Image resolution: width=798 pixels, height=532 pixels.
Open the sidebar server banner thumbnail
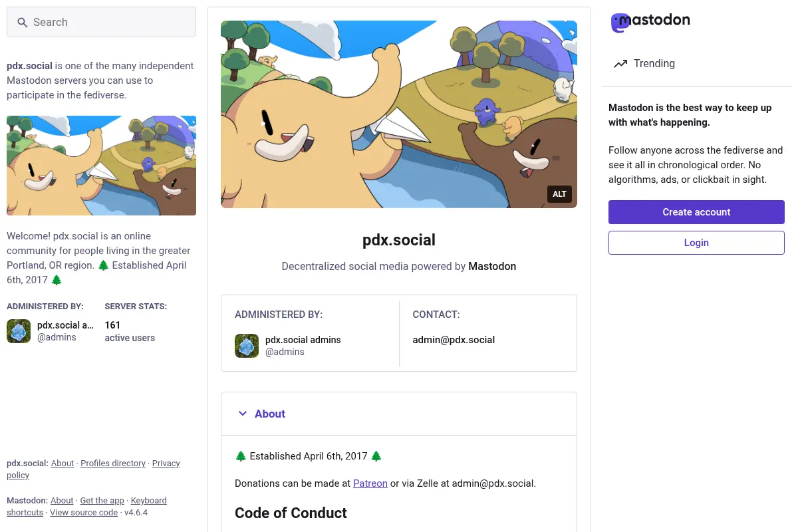pyautogui.click(x=101, y=166)
